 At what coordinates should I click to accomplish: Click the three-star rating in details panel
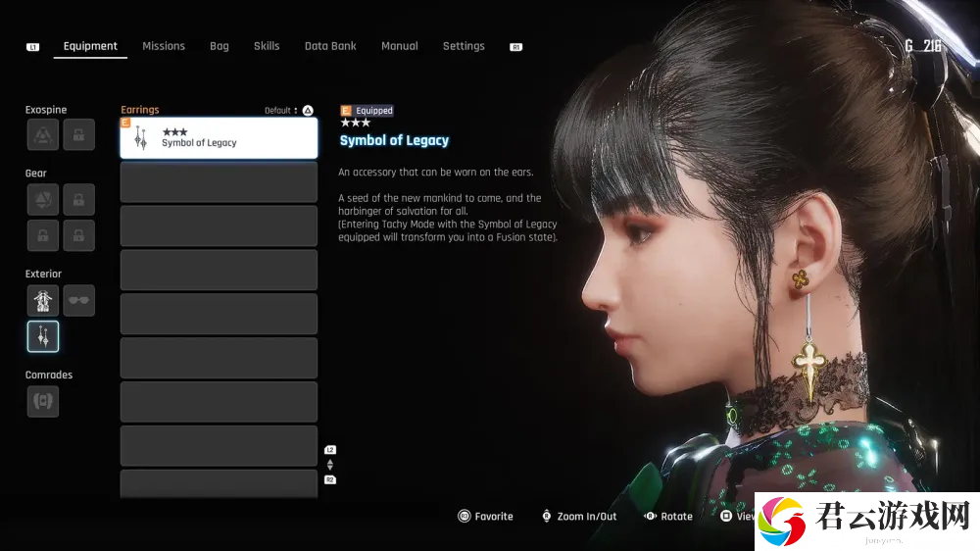(x=355, y=123)
